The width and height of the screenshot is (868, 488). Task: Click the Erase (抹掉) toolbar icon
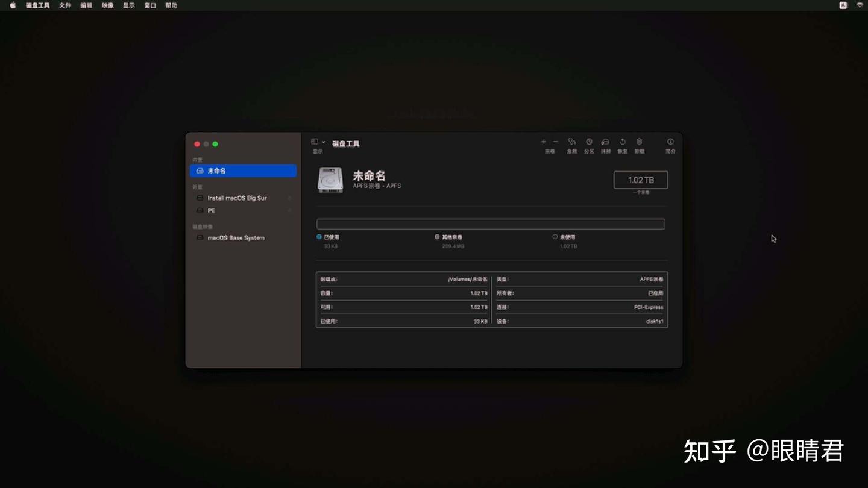[x=605, y=145]
